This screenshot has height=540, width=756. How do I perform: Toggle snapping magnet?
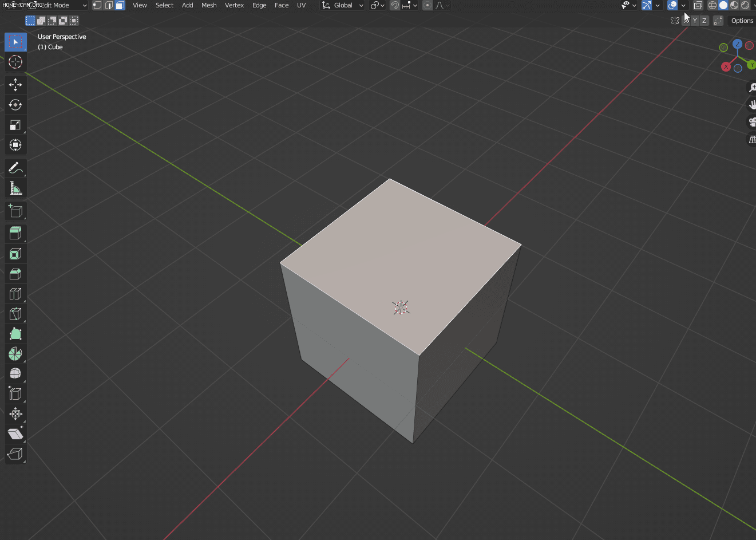point(395,5)
